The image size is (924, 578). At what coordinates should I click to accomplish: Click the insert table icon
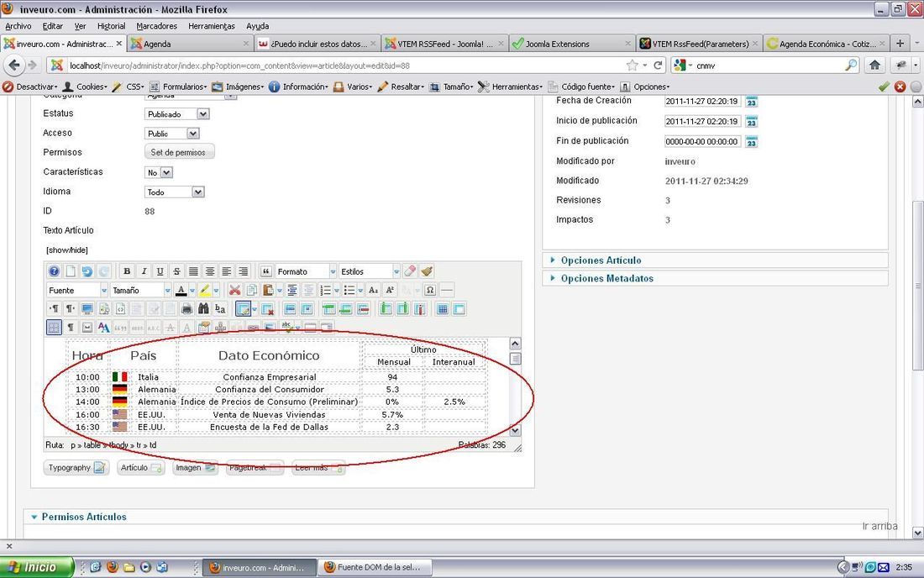[243, 308]
